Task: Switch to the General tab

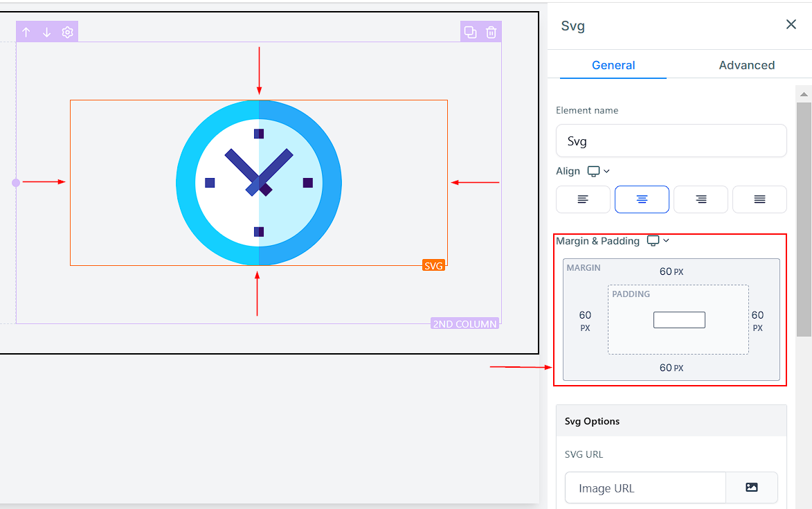Action: pyautogui.click(x=613, y=65)
